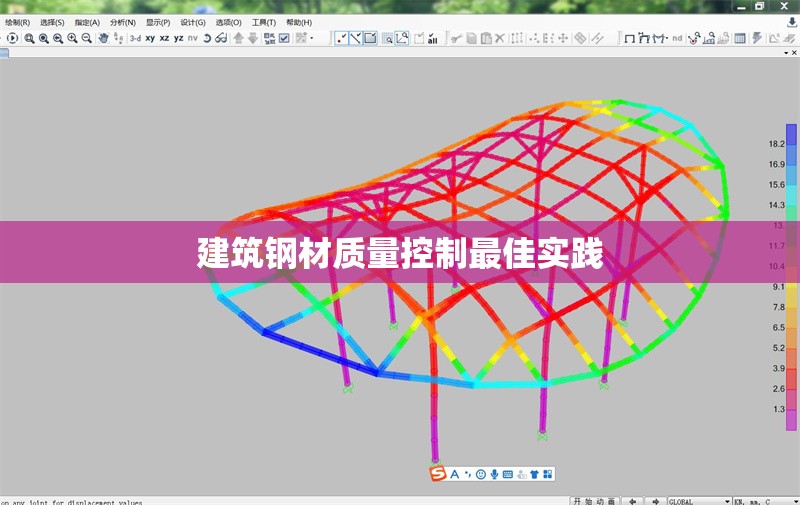Toggle the line select mode button
Viewport: 800px width, 505px height.
click(356, 38)
